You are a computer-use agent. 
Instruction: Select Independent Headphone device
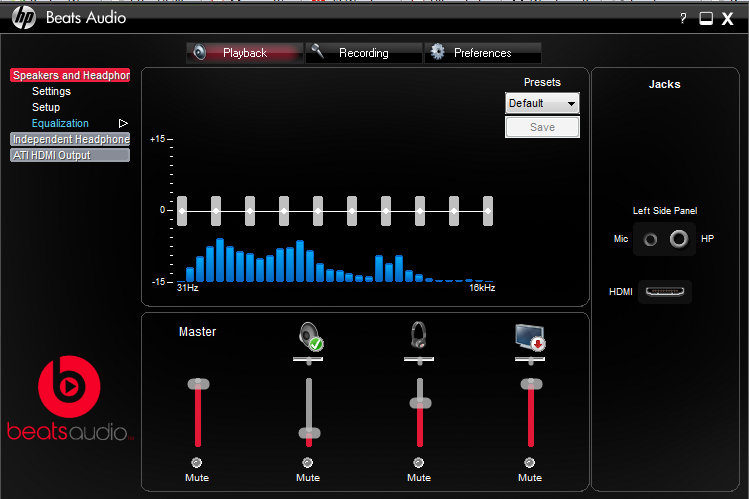tap(70, 139)
